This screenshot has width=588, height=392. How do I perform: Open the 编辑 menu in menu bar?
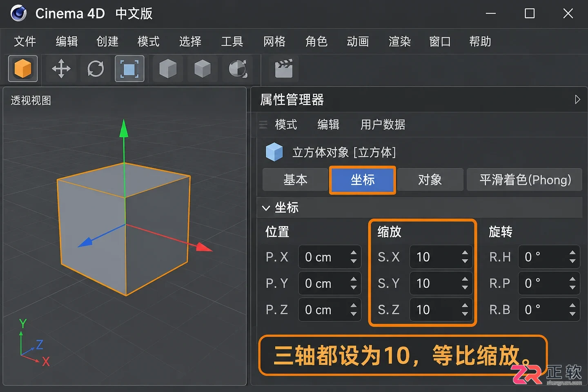pos(67,41)
